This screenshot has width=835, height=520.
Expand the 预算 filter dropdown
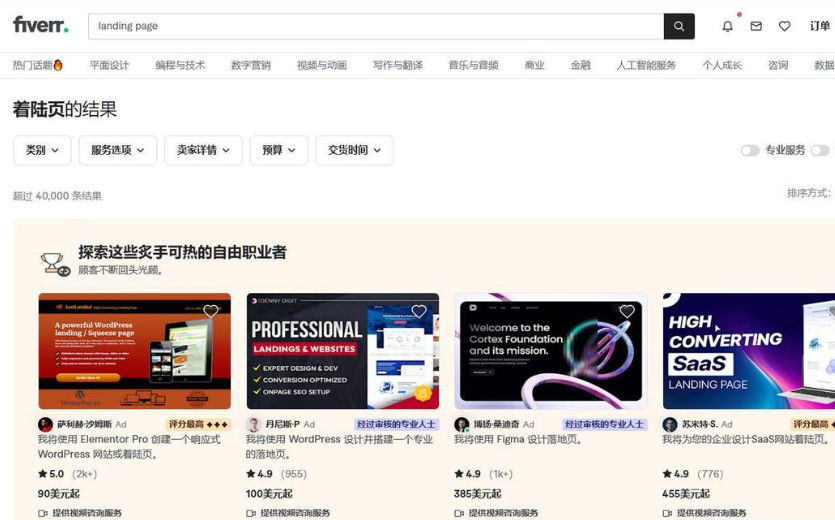pos(279,150)
